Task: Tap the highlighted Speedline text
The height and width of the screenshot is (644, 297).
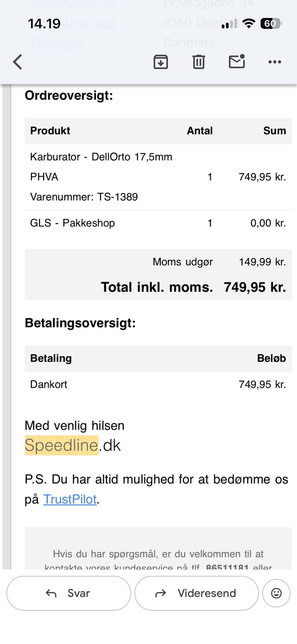Action: pyautogui.click(x=62, y=445)
